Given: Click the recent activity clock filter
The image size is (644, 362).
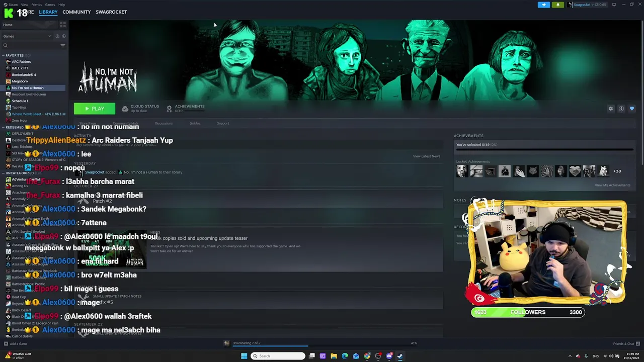Looking at the screenshot, I should click(57, 36).
